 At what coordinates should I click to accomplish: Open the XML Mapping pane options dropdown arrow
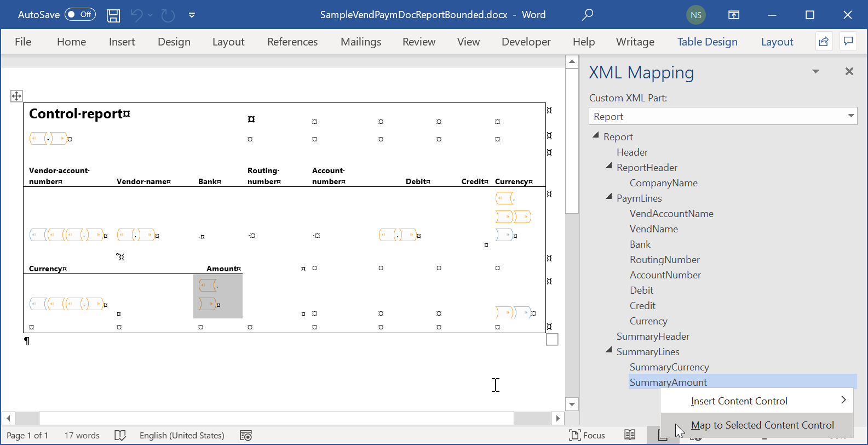(815, 71)
